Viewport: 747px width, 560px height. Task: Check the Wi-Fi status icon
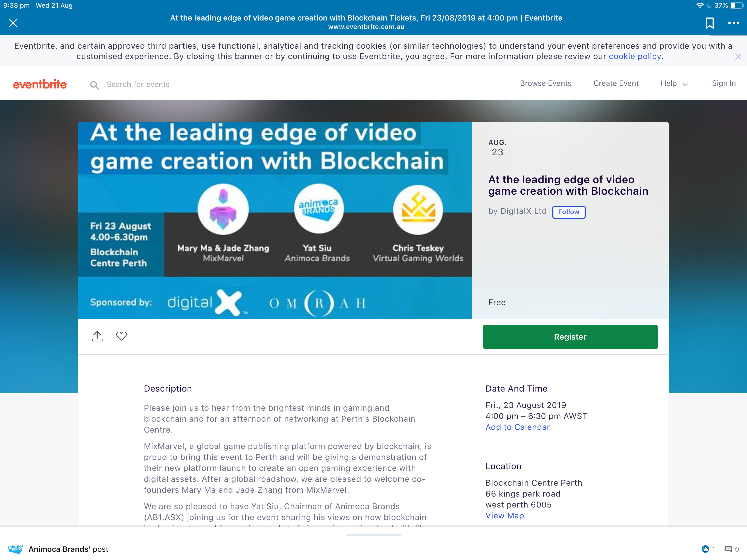click(x=700, y=5)
